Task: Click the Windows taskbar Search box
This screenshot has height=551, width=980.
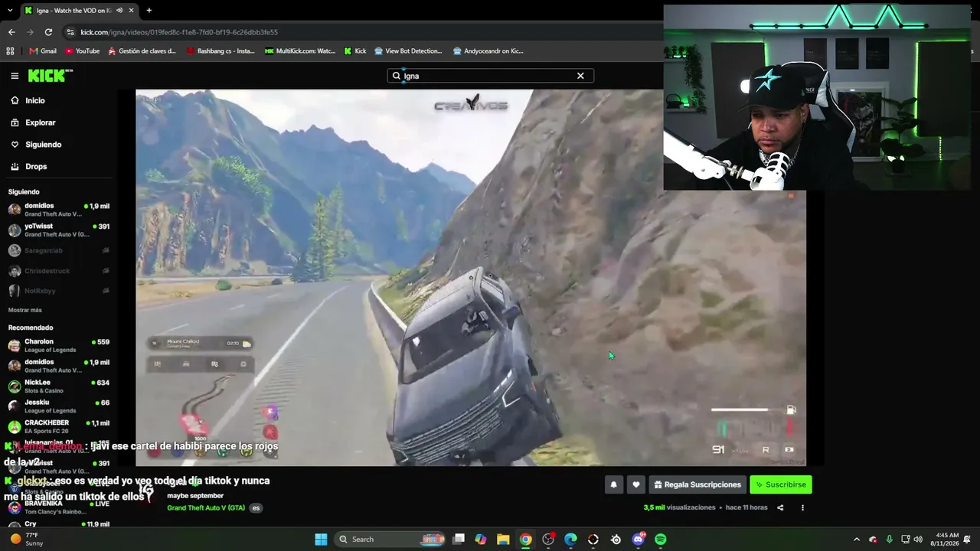Action: pos(388,540)
